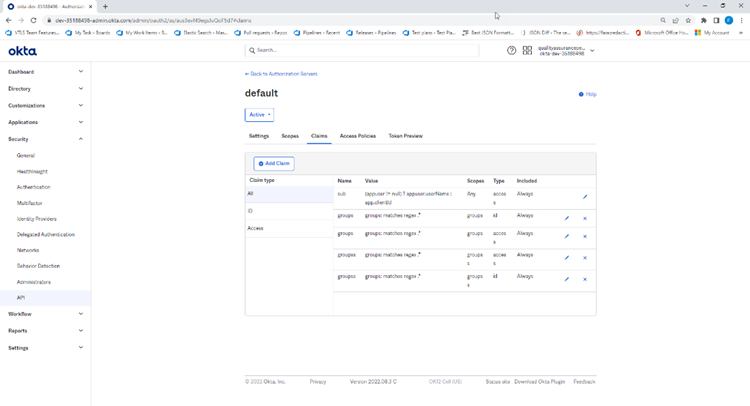
Task: Open browser profile avatar
Action: pos(728,21)
